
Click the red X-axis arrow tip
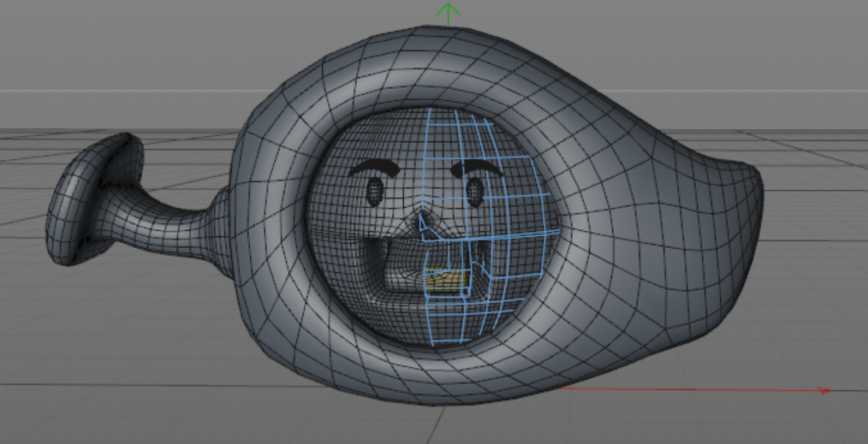pyautogui.click(x=825, y=390)
